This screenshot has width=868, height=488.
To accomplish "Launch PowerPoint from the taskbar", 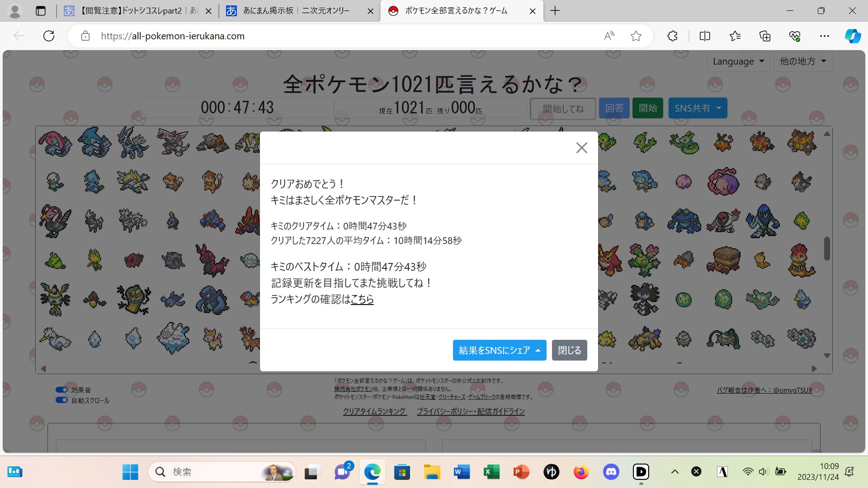I will click(x=521, y=472).
